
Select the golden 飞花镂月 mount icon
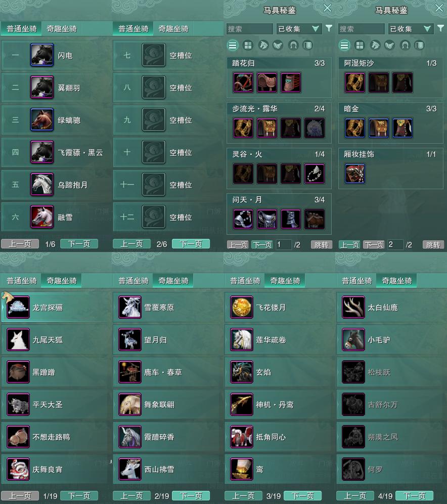point(242,307)
